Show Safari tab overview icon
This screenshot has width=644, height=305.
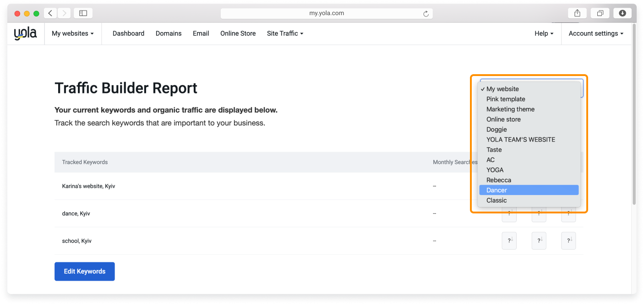[600, 13]
